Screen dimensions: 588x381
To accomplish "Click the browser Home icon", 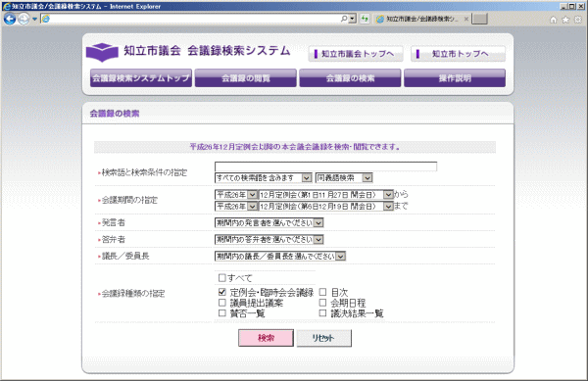I will pos(553,20).
